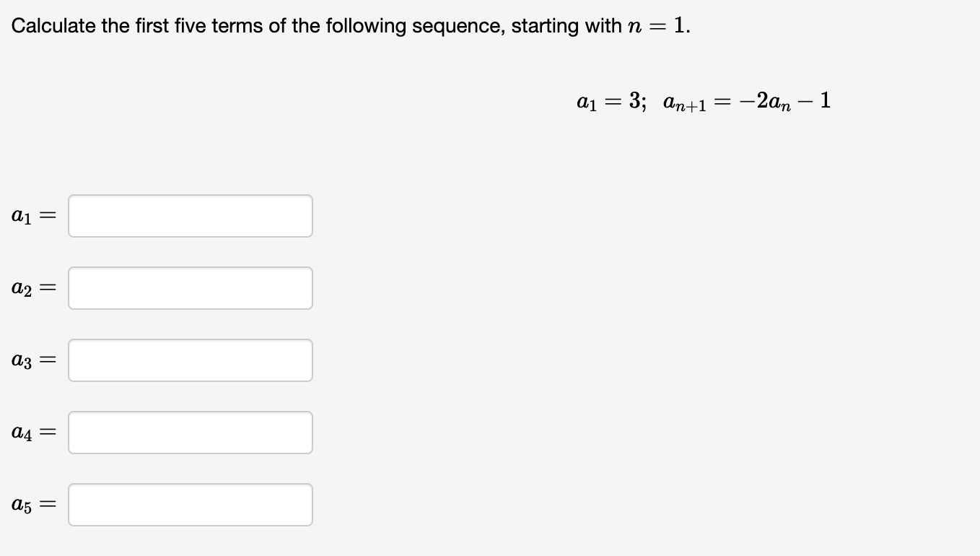This screenshot has width=980, height=556.
Task: Click the 'a1 =' label beside first field
Action: point(34,216)
